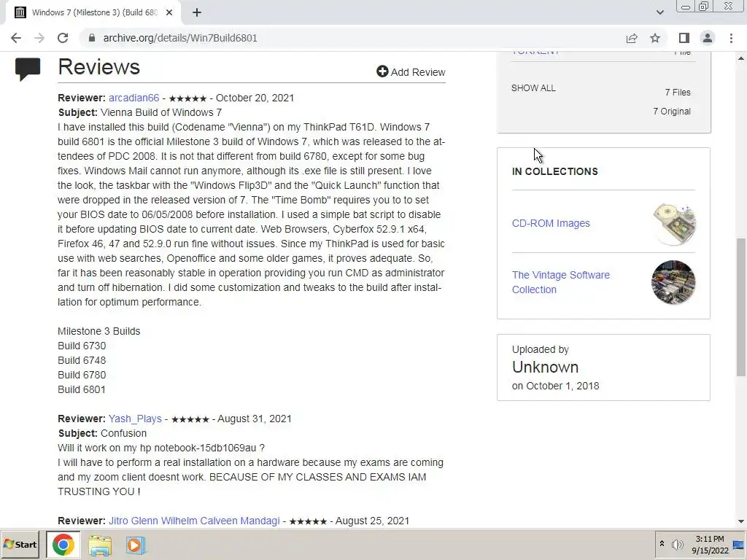747x560 pixels.
Task: Open The Vintage Software Collection link
Action: click(561, 282)
